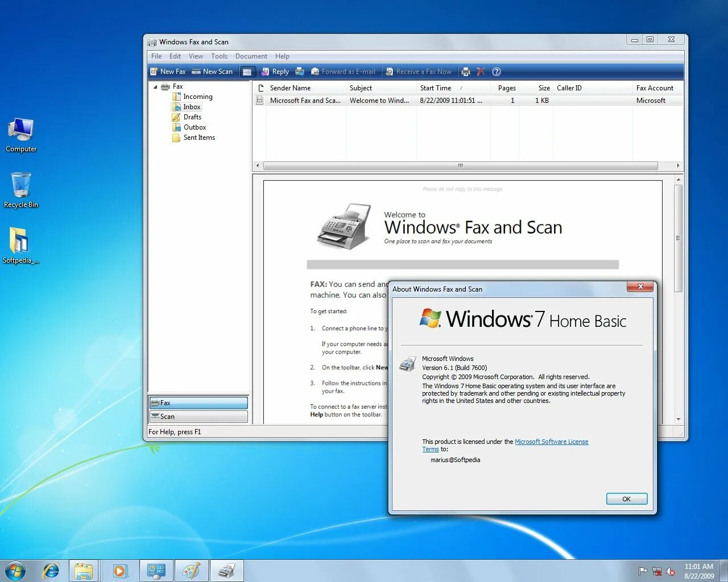Viewport: 728px width, 582px height.
Task: Open the File menu
Action: click(x=156, y=56)
